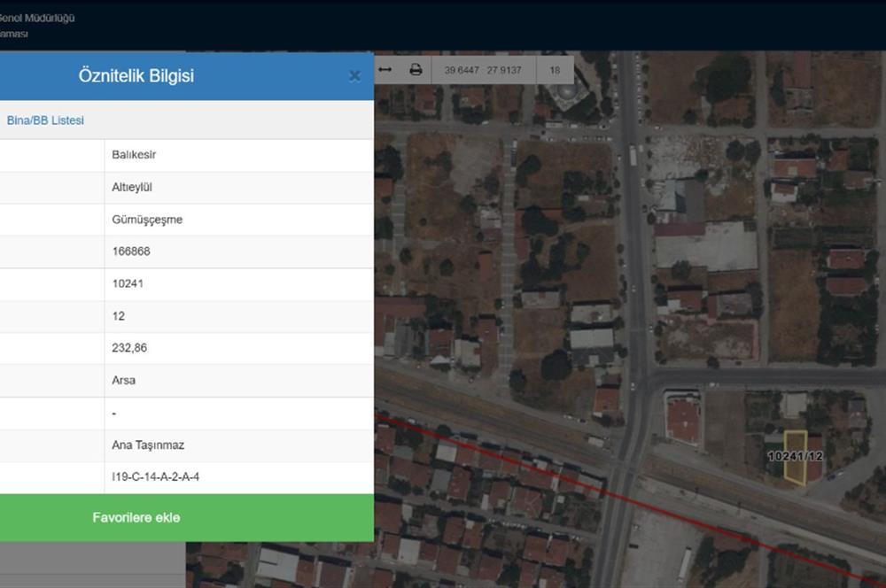Screen dimensions: 886x588
Task: Select the Altıeylül district cell
Action: pyautogui.click(x=133, y=187)
